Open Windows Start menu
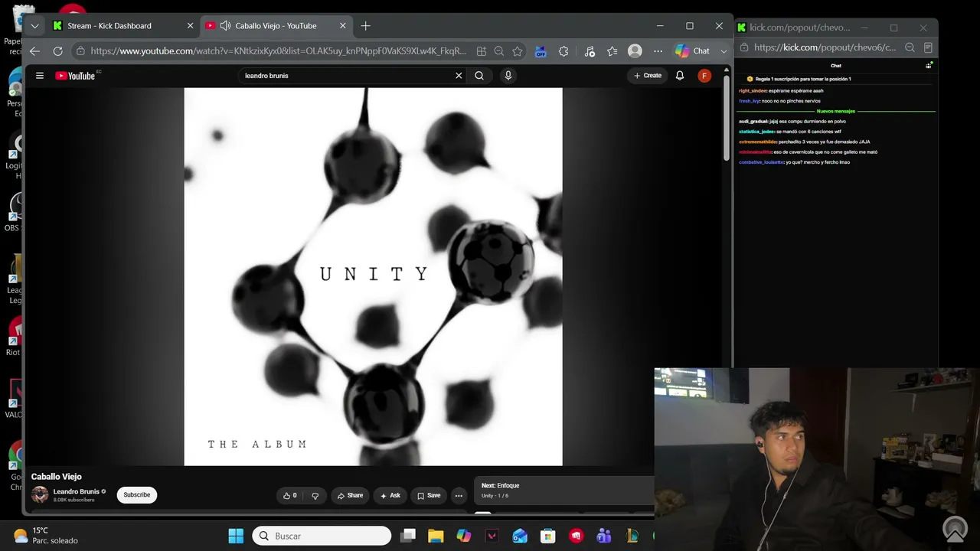Screen dimensions: 980x551 236,536
